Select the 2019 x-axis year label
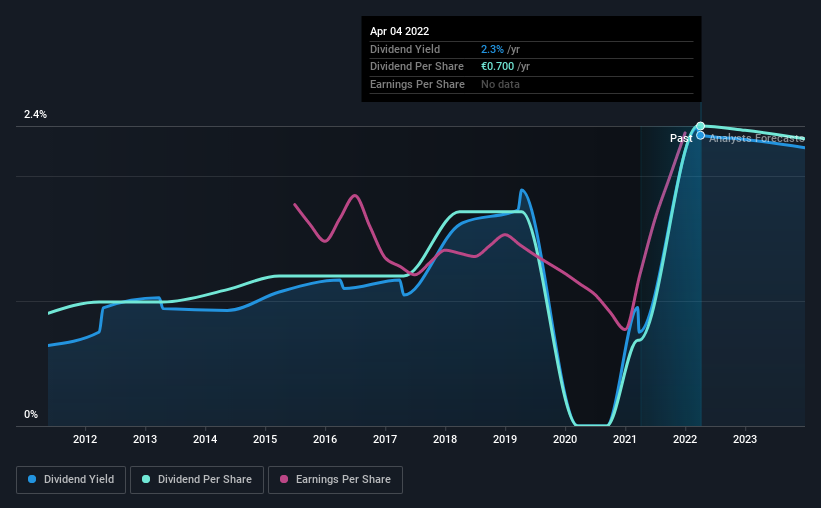The width and height of the screenshot is (821, 508). [x=505, y=439]
